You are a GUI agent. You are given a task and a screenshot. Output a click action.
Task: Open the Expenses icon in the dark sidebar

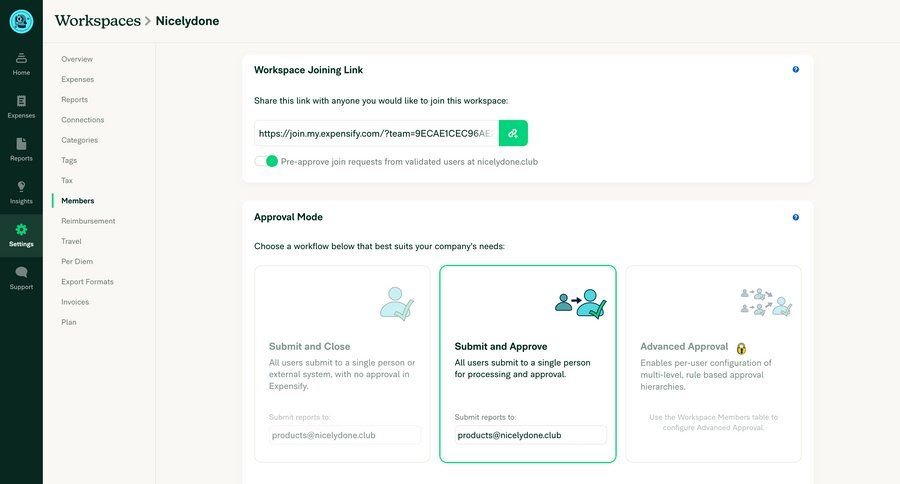(x=21, y=101)
